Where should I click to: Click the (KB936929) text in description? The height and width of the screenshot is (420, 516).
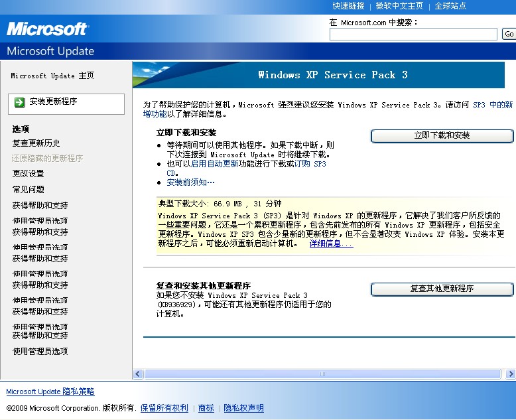(x=176, y=305)
